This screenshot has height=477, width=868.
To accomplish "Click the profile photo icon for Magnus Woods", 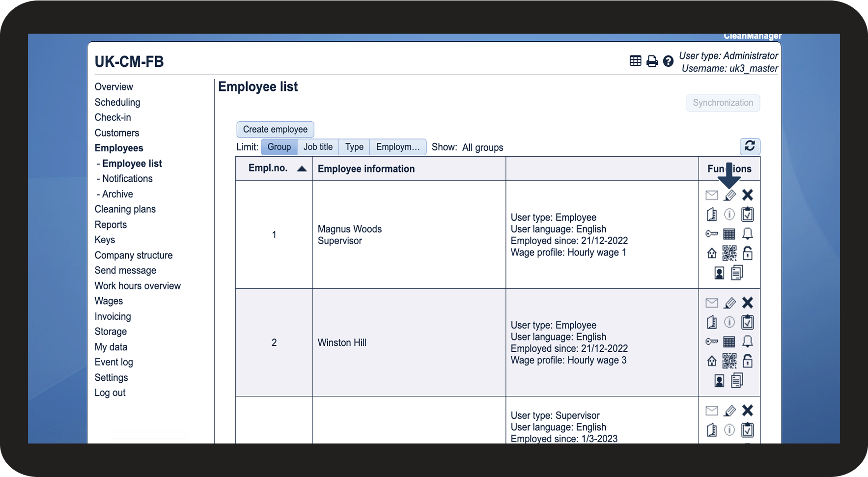I will (x=719, y=273).
